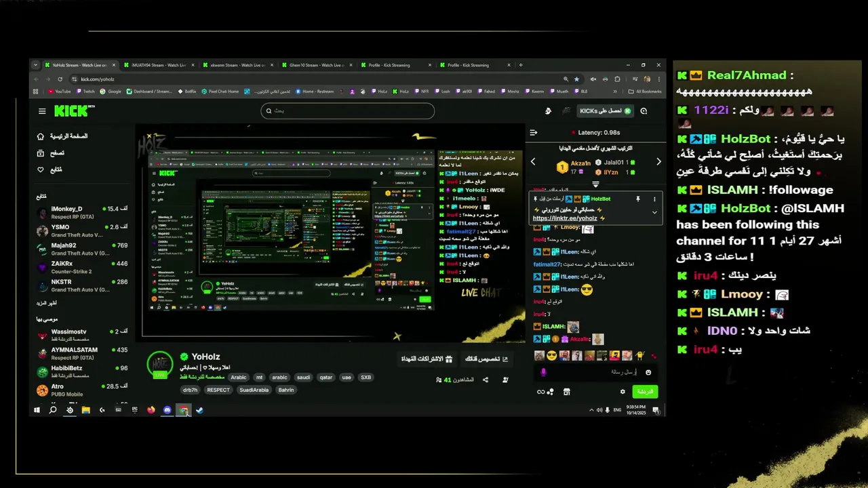Click the YoHolz channel avatar
Viewport: 868px width, 488px height.
point(160,364)
